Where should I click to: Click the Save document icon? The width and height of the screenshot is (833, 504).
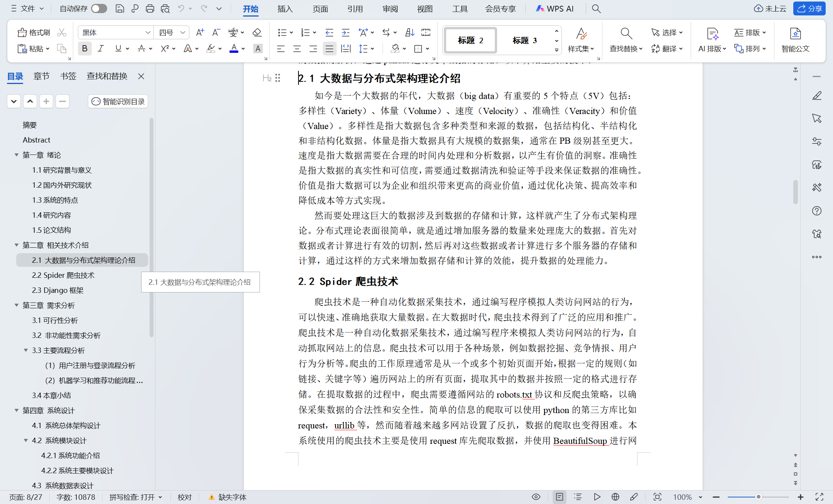[120, 8]
